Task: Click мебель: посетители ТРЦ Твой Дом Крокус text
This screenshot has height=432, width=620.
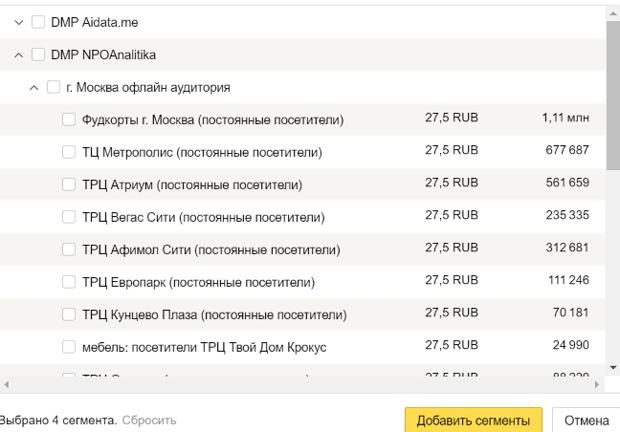Action: tap(204, 347)
